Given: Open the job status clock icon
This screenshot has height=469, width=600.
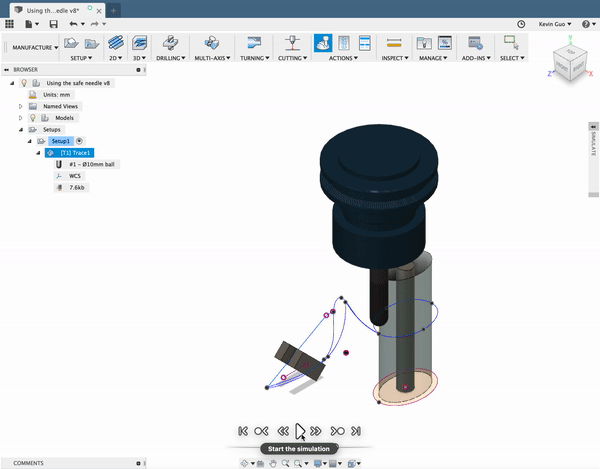Looking at the screenshot, I should (521, 24).
